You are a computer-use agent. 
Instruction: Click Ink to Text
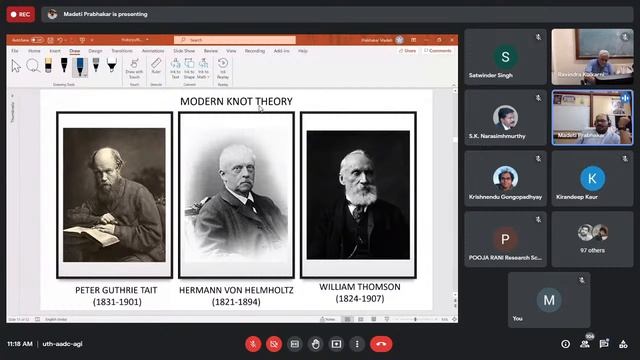pyautogui.click(x=176, y=69)
